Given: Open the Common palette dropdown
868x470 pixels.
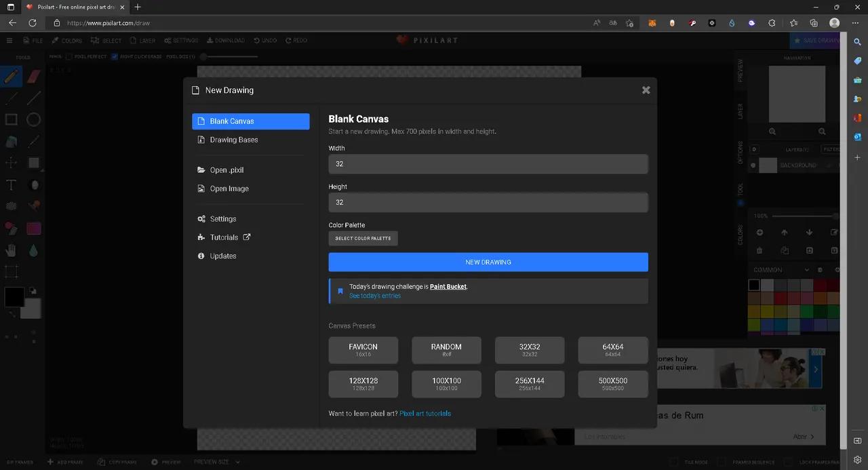Looking at the screenshot, I should pos(782,270).
